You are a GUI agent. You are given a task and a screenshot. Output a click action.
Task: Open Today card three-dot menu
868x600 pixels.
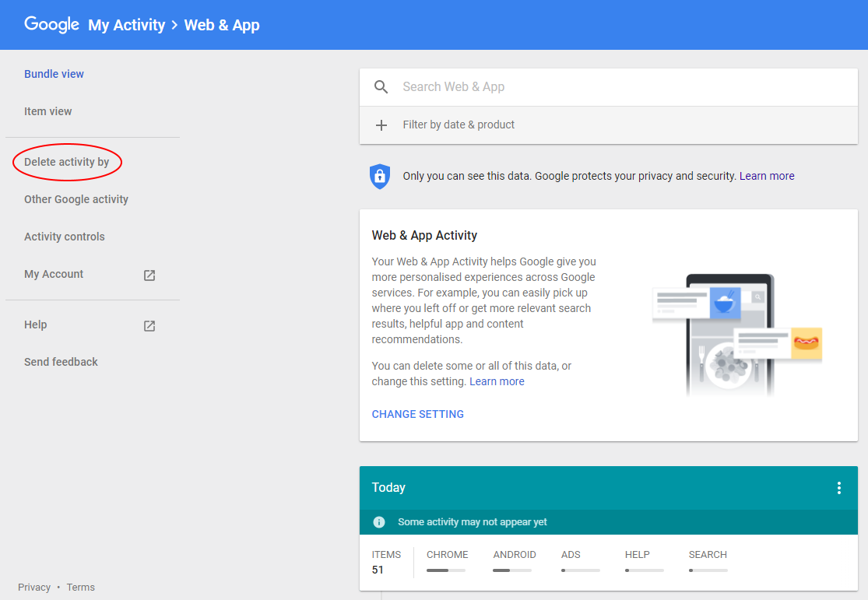coord(839,488)
